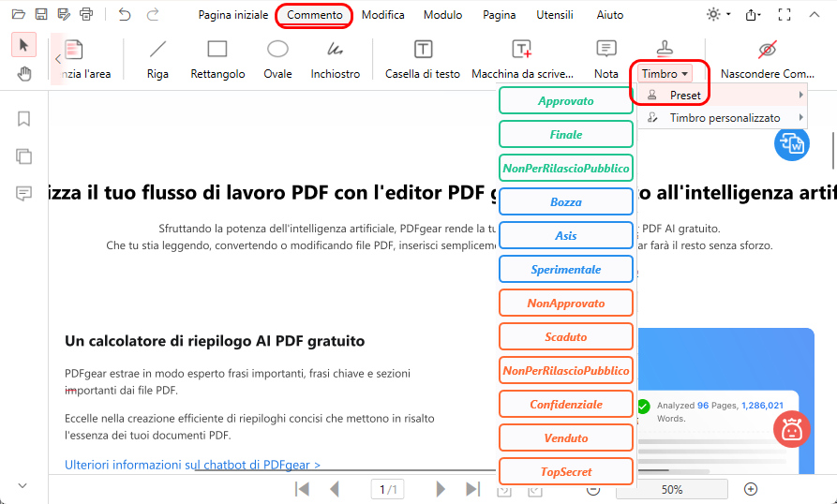
Task: Open the bookmarks panel in the sidebar
Action: click(x=23, y=118)
